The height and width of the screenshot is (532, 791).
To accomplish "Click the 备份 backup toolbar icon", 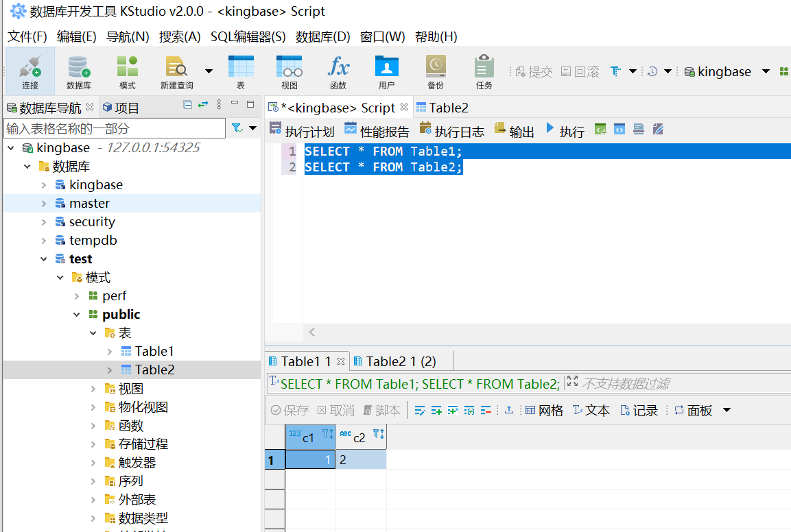I will (x=435, y=71).
